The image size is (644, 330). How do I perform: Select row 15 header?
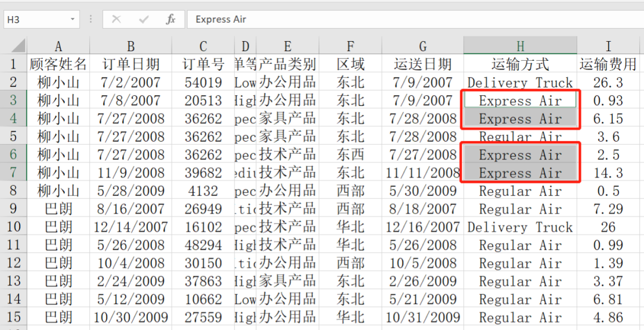point(14,317)
